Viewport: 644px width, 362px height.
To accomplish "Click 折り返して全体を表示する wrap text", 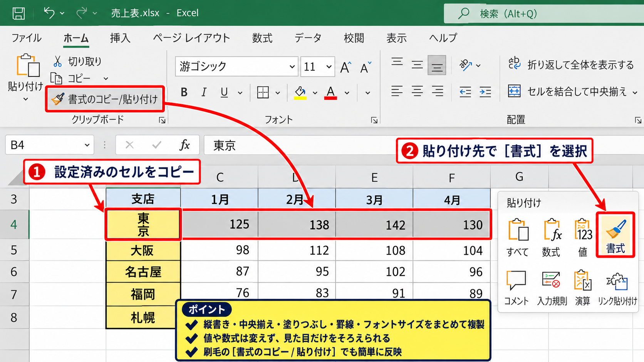I will pyautogui.click(x=570, y=65).
